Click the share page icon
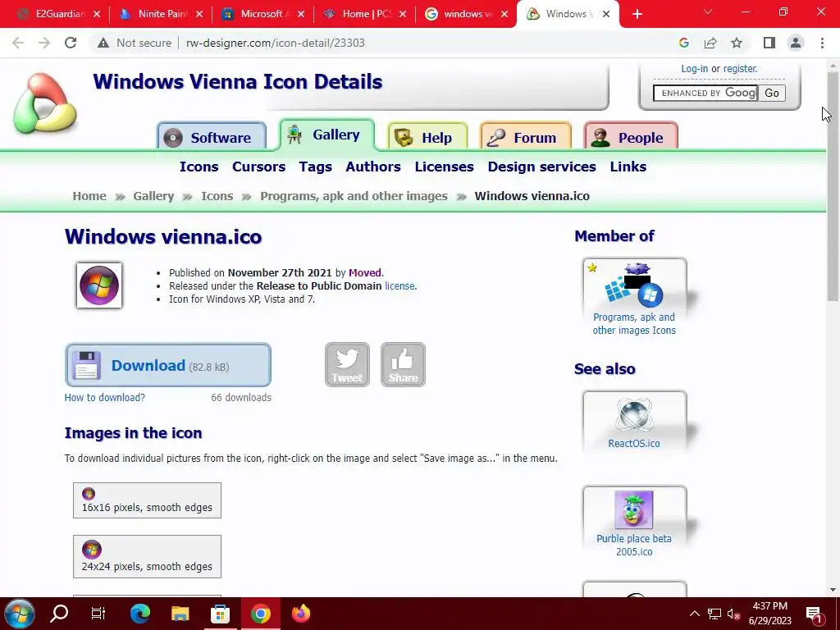 (x=710, y=43)
